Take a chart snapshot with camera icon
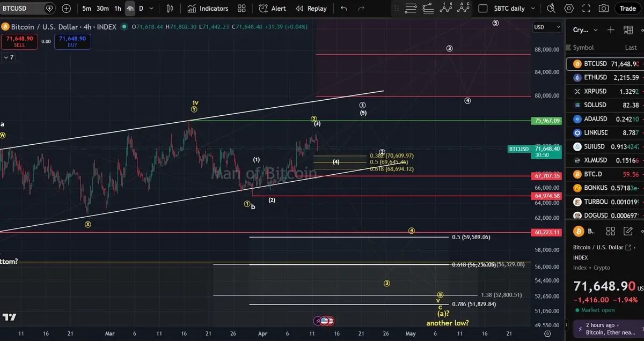644x341 pixels. 604,9
